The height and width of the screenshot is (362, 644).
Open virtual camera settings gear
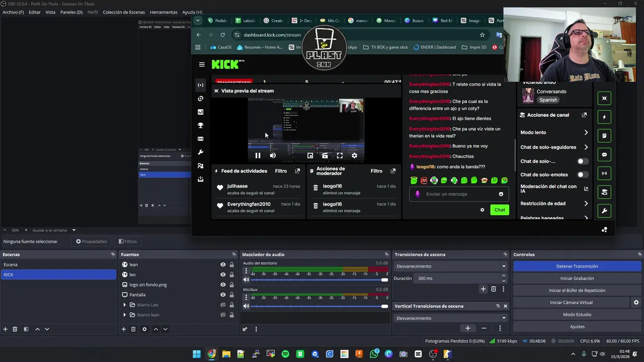(x=636, y=302)
